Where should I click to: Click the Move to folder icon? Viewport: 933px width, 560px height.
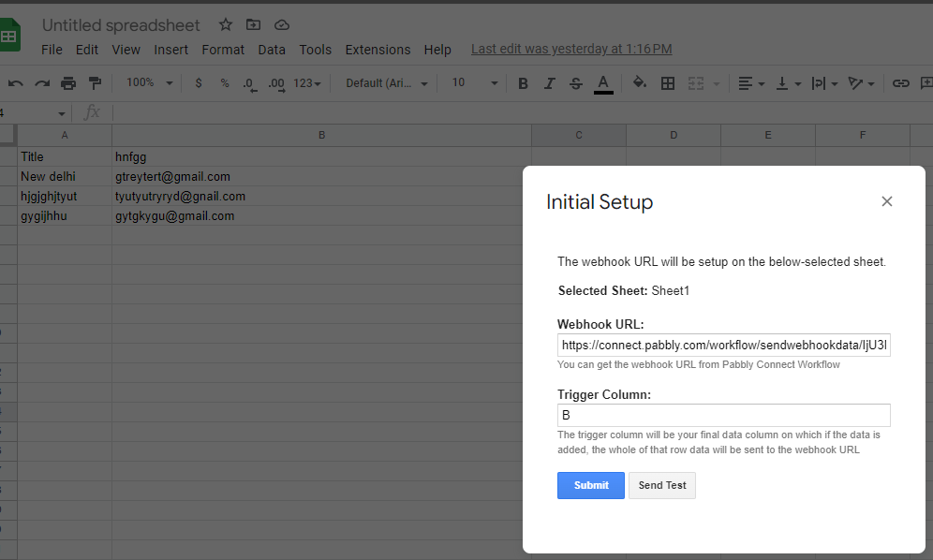(x=254, y=25)
